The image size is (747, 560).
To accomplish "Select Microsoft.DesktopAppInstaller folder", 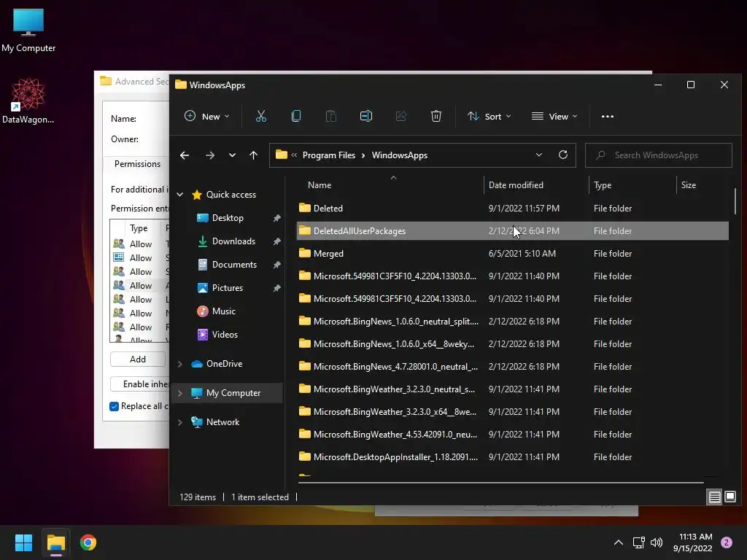I will point(513,457).
